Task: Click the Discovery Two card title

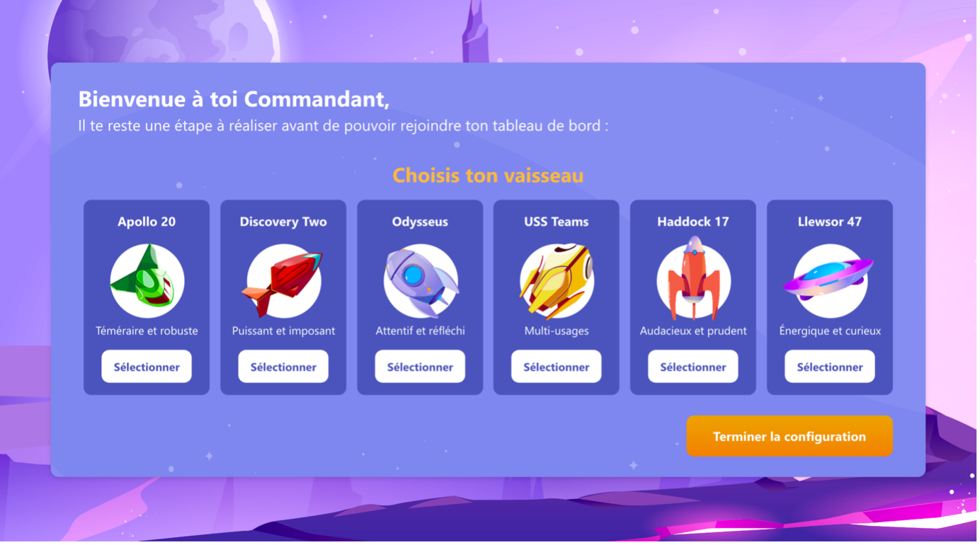Action: pos(283,222)
